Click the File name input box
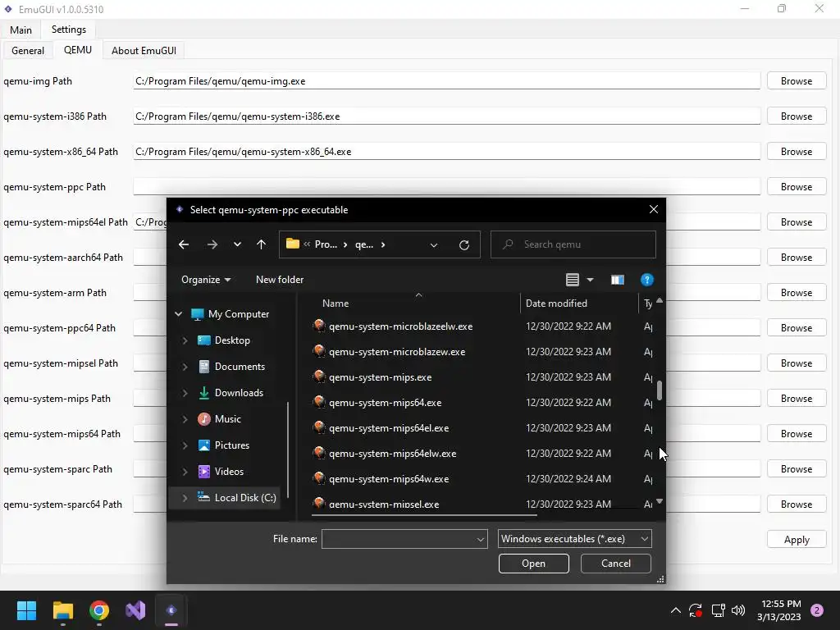 [x=404, y=539]
